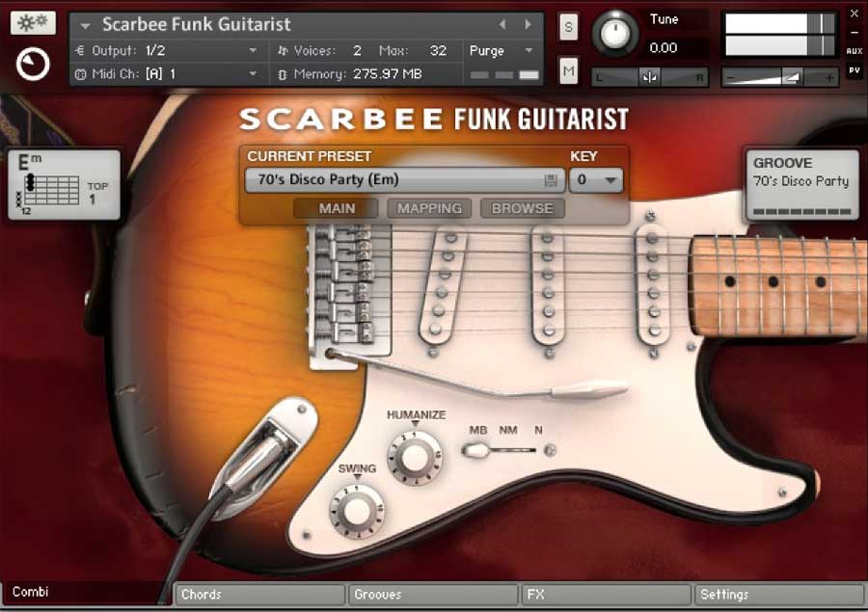Select previous instrument with left arrow
The width and height of the screenshot is (868, 612).
click(x=502, y=24)
